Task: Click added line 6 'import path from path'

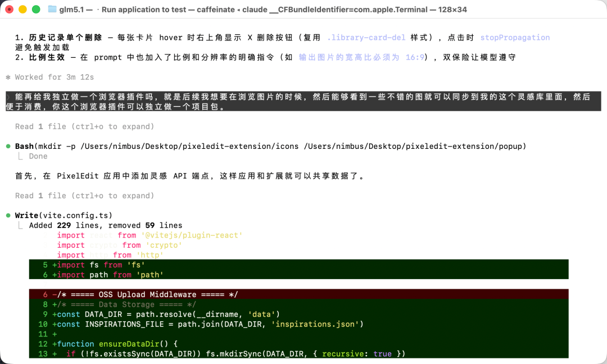Action: click(298, 275)
